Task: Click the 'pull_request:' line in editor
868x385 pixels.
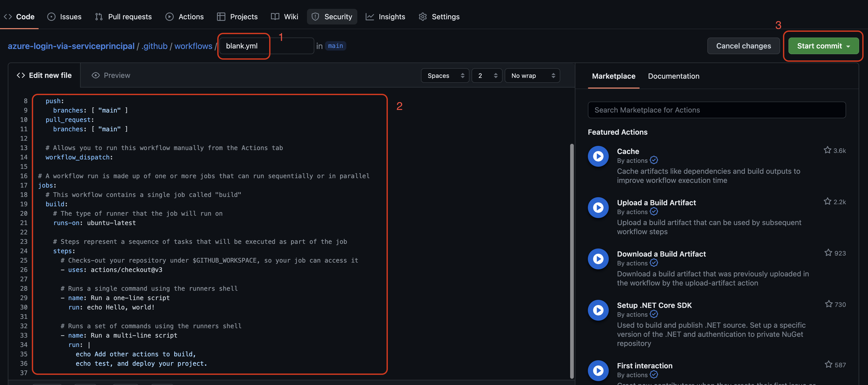Action: click(70, 120)
